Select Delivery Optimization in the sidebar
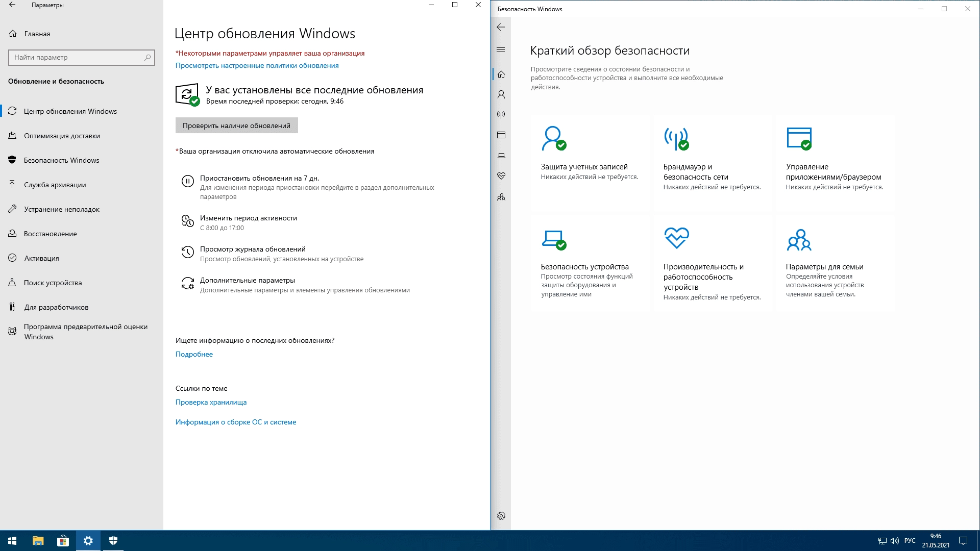 coord(82,136)
